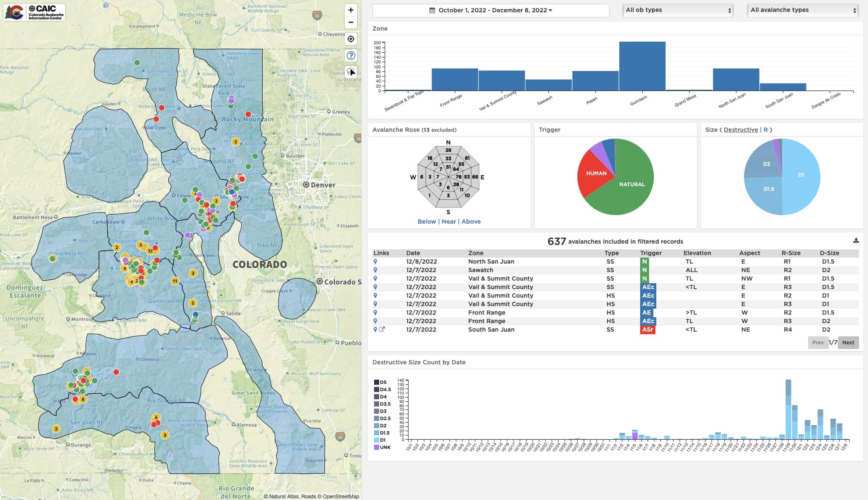Image resolution: width=868 pixels, height=500 pixels.
Task: Click the AE trigger badge in Front Range row
Action: (646, 312)
